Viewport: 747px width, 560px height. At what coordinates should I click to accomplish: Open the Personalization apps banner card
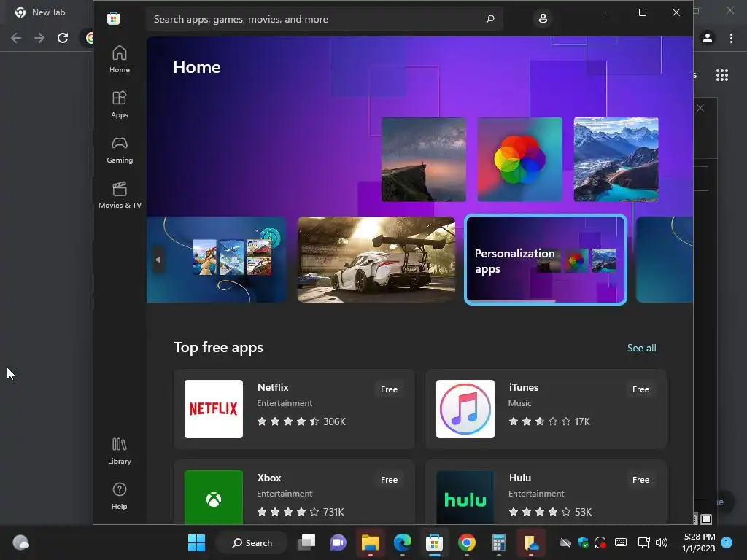[546, 260]
